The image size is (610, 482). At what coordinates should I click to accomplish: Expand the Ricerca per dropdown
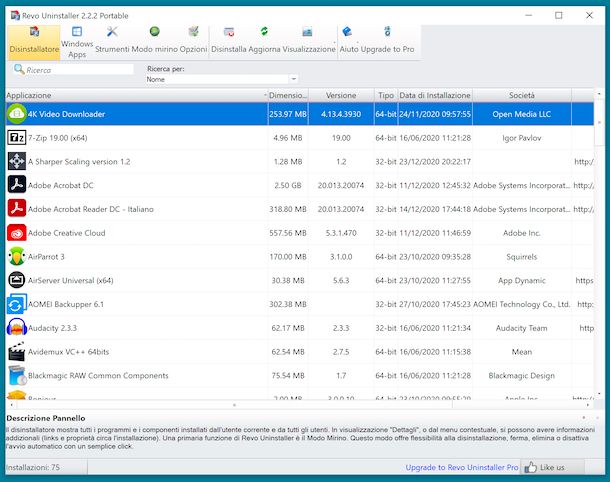click(294, 79)
